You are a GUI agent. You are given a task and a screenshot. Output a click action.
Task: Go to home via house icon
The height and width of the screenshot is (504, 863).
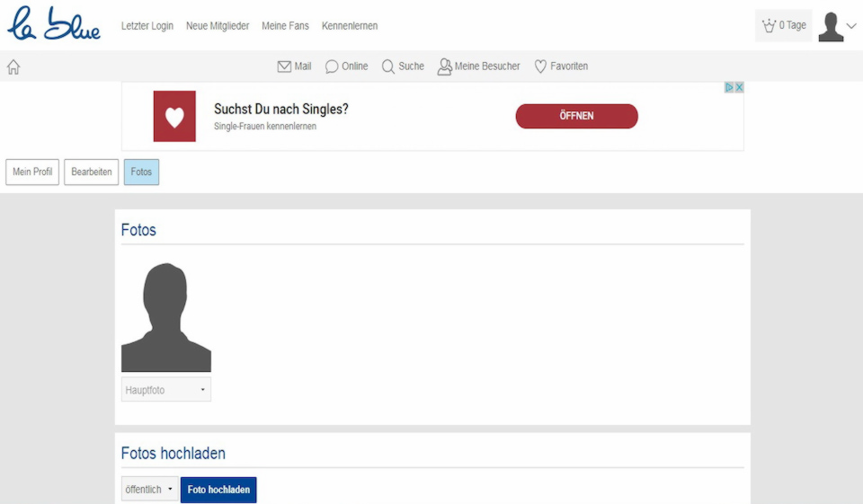(13, 66)
